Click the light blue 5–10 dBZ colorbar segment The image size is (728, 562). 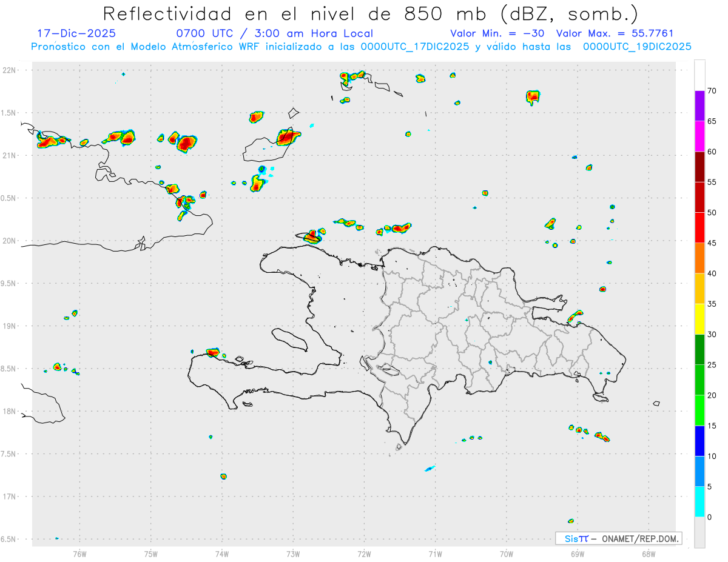pos(699,472)
